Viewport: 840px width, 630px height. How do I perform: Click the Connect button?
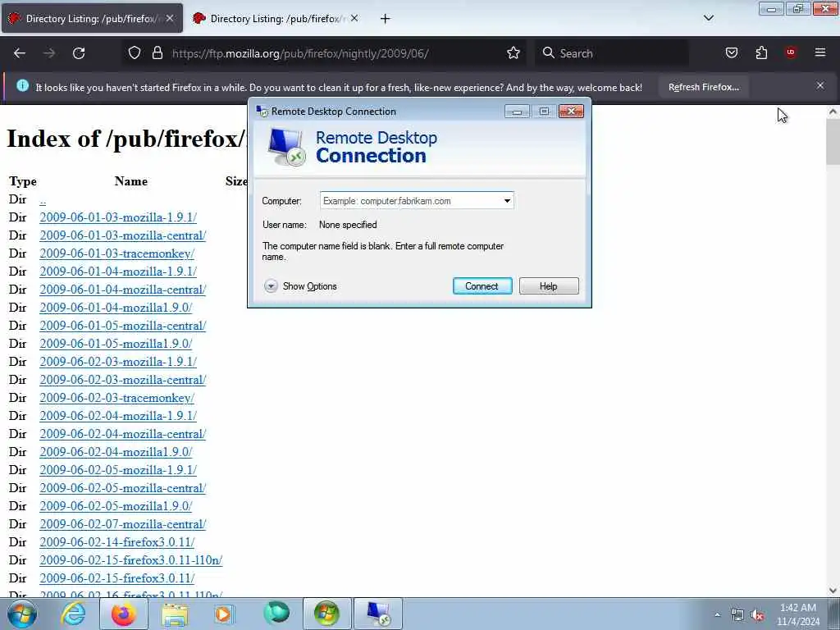click(x=482, y=286)
